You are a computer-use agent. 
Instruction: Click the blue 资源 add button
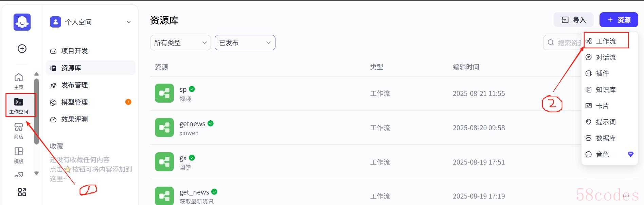619,20
